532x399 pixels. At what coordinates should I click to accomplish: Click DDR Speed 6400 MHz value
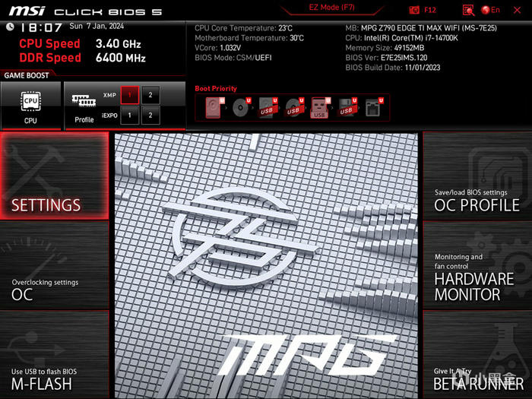(x=120, y=58)
